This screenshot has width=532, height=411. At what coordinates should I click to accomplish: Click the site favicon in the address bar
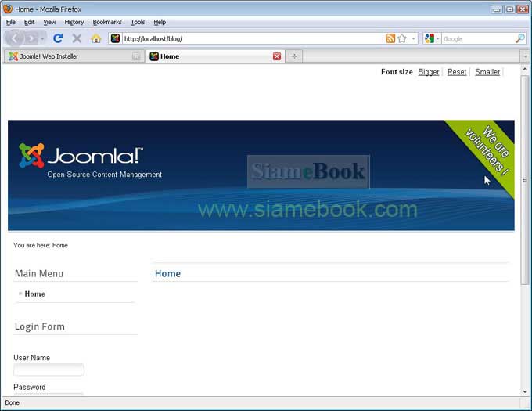115,38
